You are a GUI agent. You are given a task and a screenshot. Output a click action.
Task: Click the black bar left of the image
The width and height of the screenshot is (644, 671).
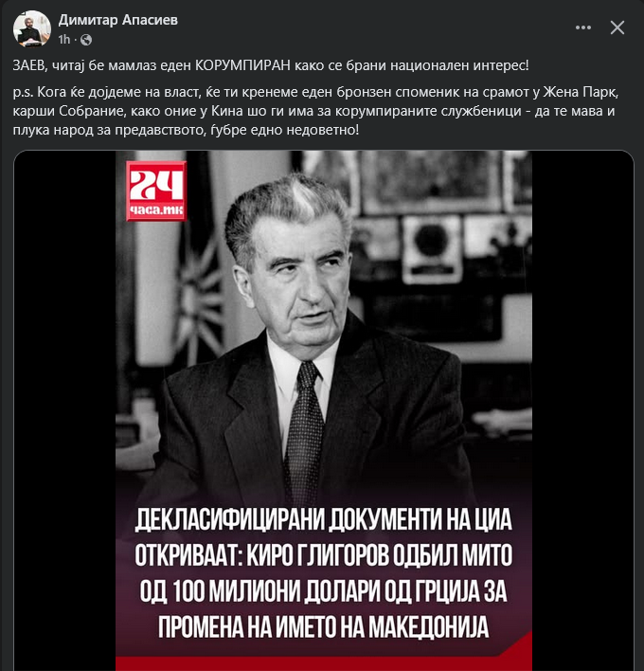[x=65, y=410]
